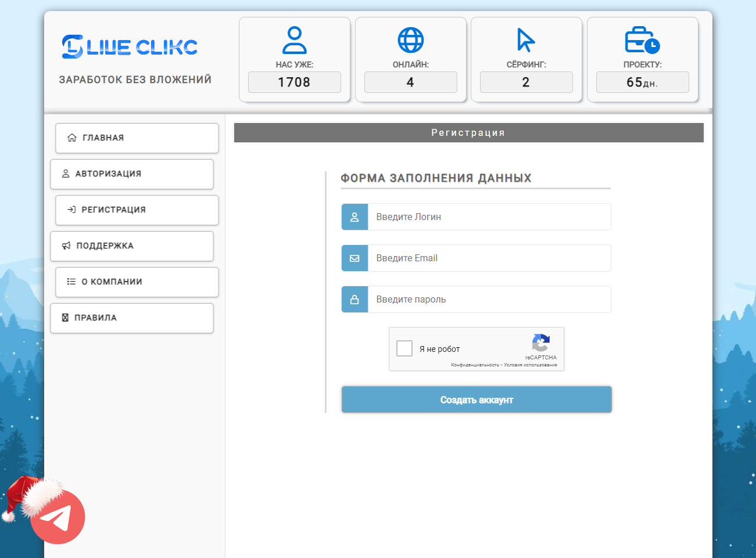Click the globe icon above ОНЛАЙН

tap(411, 40)
